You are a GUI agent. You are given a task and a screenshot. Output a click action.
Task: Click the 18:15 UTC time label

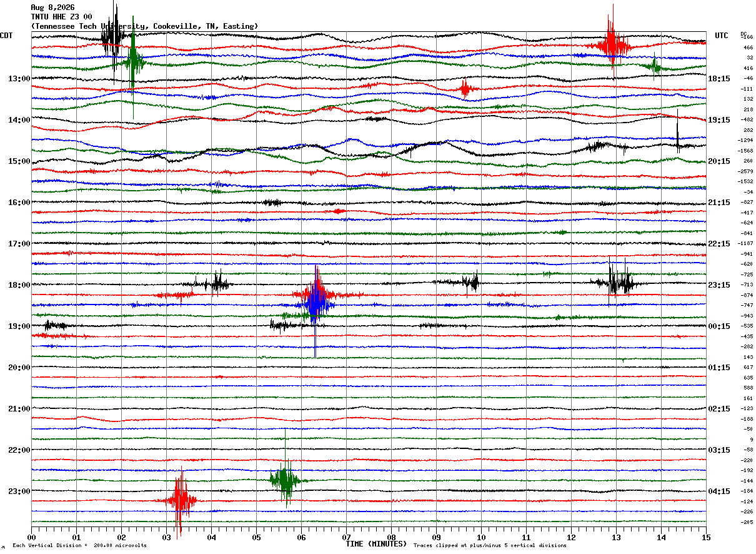click(x=719, y=79)
